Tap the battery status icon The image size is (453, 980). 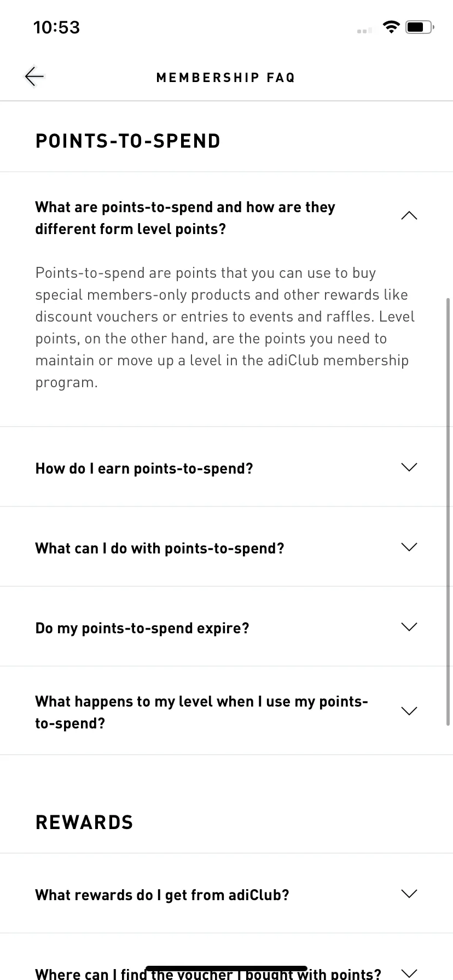(x=420, y=27)
